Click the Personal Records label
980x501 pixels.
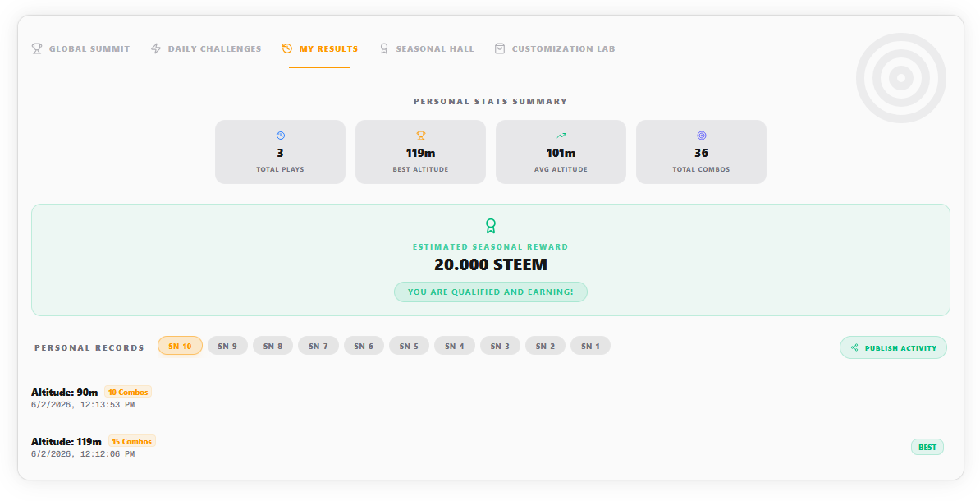click(89, 347)
